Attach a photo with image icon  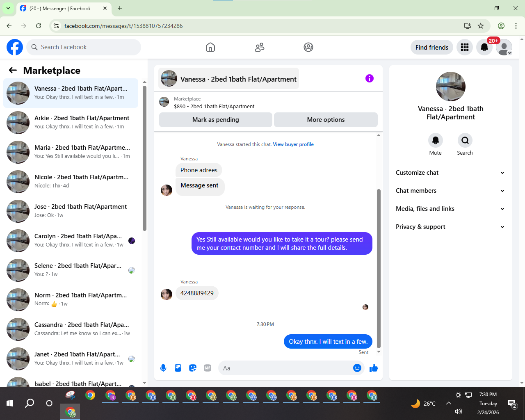(x=178, y=368)
